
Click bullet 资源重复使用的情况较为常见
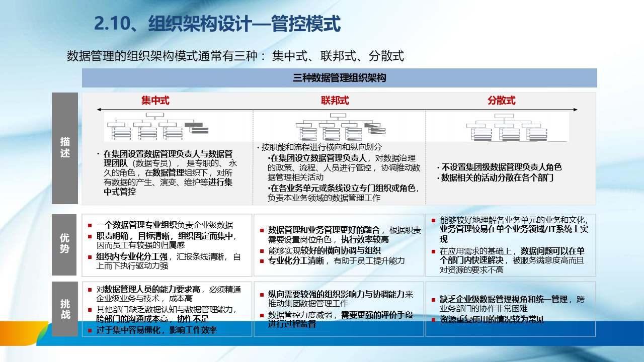(488, 320)
